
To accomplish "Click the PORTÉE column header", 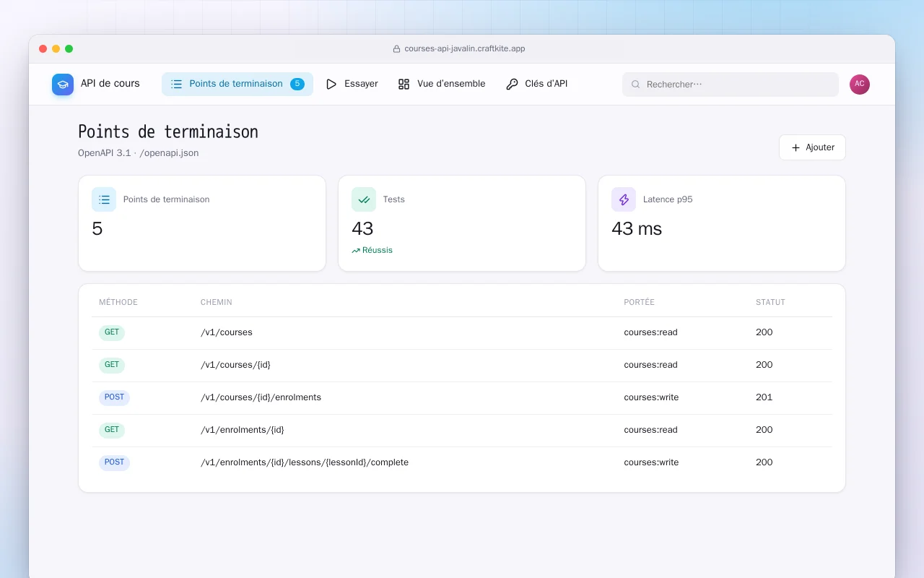I will pyautogui.click(x=639, y=303).
